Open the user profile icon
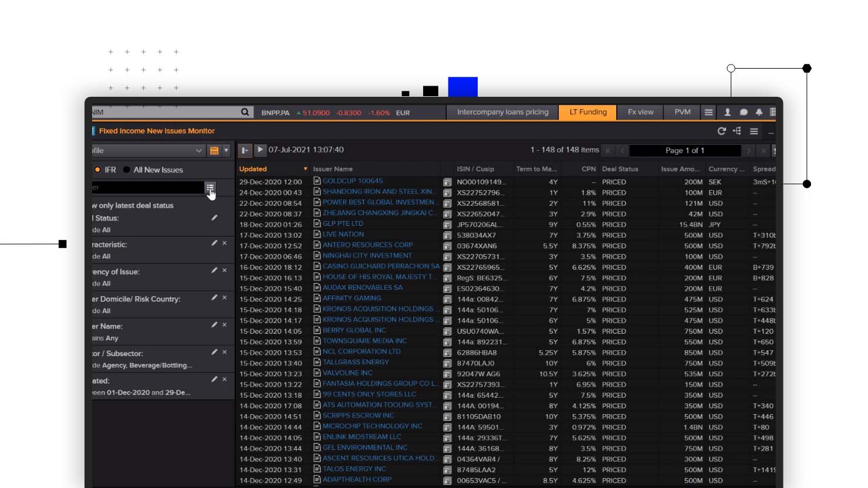Image resolution: width=868 pixels, height=488 pixels. [x=727, y=112]
